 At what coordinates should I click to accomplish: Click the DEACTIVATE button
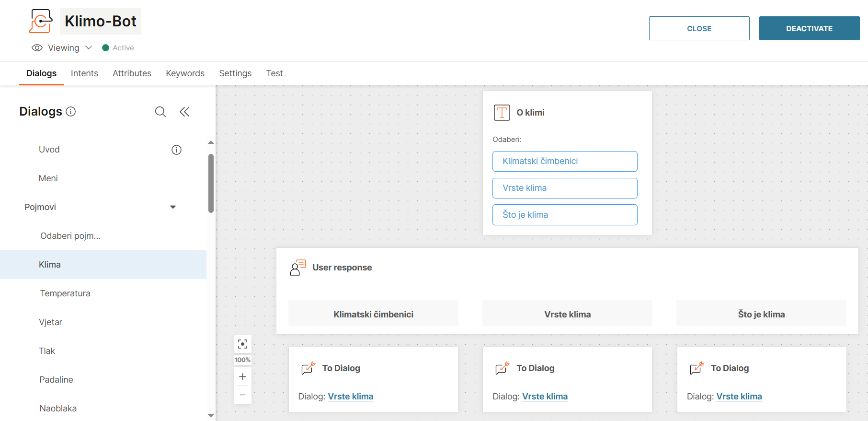[809, 28]
